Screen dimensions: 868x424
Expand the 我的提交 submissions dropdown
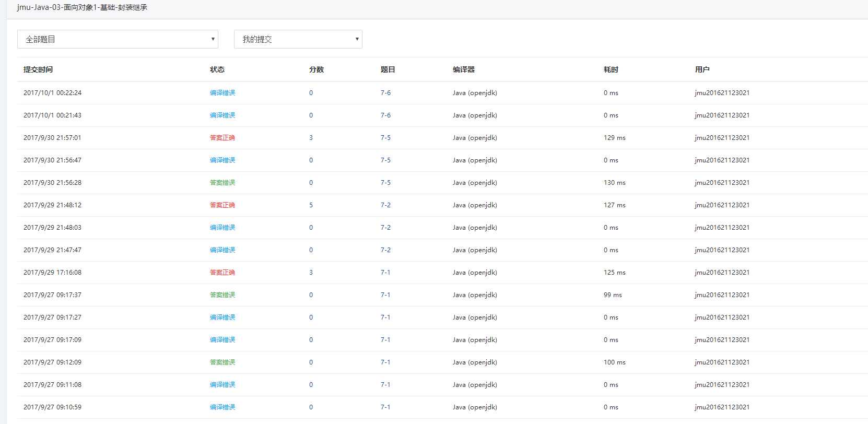(x=298, y=39)
